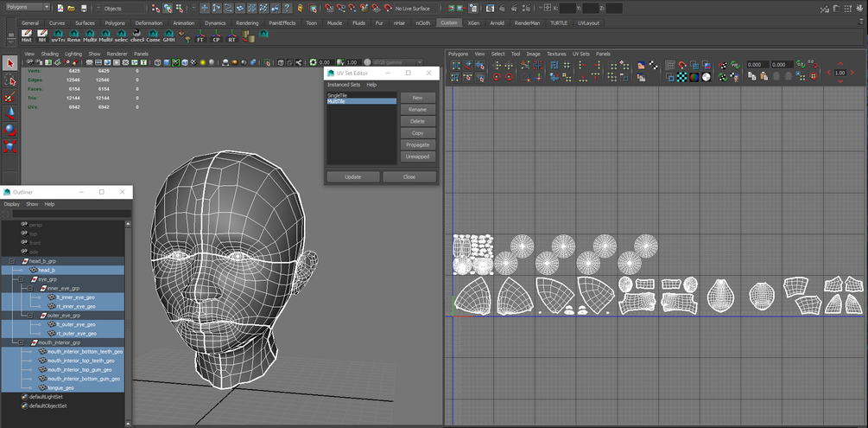Open the UV Sets menu
868x428 pixels.
[x=580, y=54]
